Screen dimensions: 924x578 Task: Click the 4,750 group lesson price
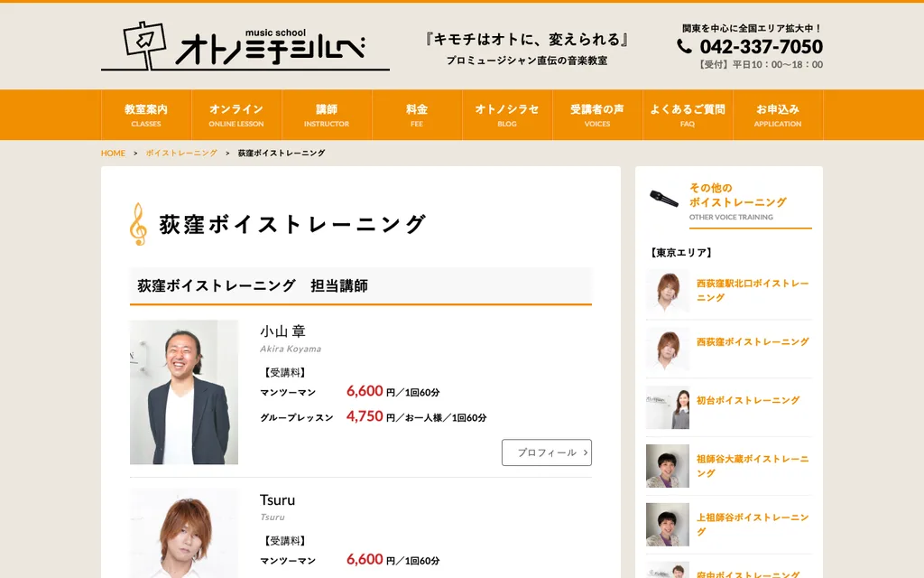tap(365, 416)
